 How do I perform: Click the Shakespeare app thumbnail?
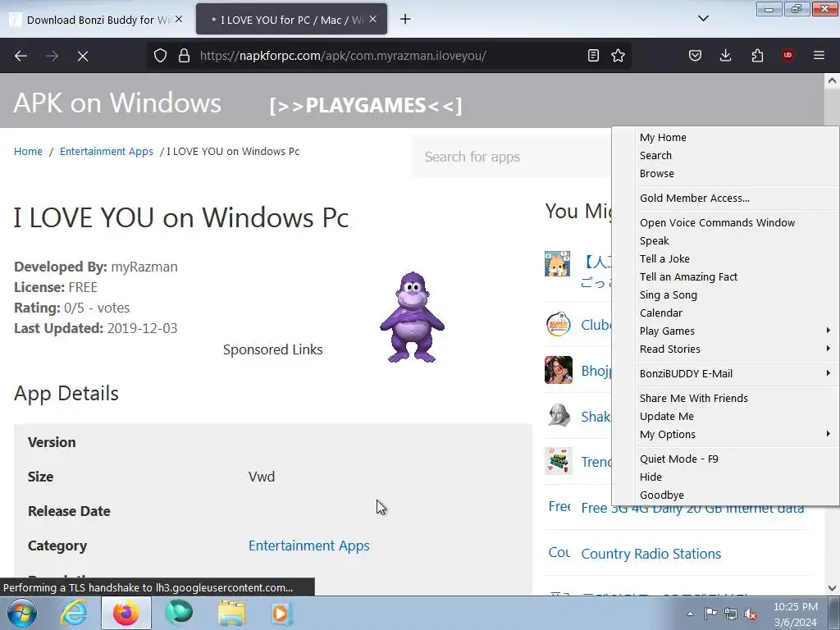[558, 416]
